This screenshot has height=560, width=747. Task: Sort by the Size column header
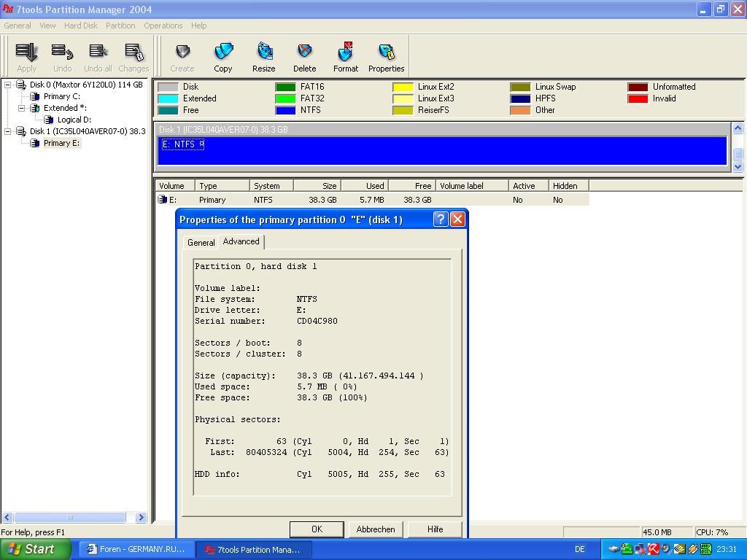click(x=317, y=186)
